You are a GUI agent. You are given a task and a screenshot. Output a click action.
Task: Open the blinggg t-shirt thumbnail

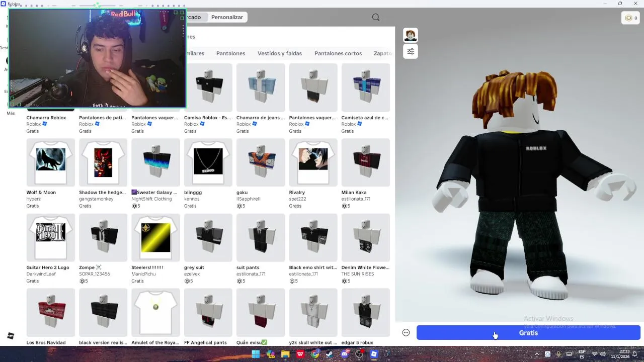(x=208, y=162)
